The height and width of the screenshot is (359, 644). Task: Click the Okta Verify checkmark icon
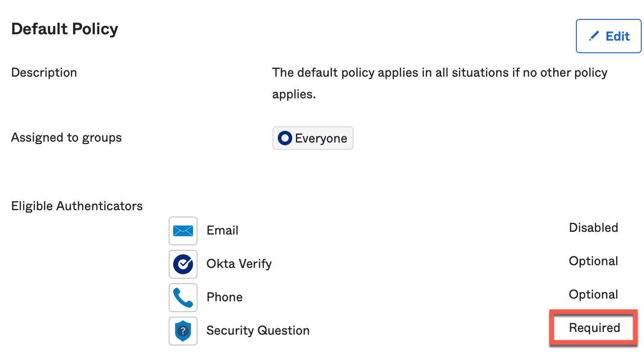(x=183, y=264)
